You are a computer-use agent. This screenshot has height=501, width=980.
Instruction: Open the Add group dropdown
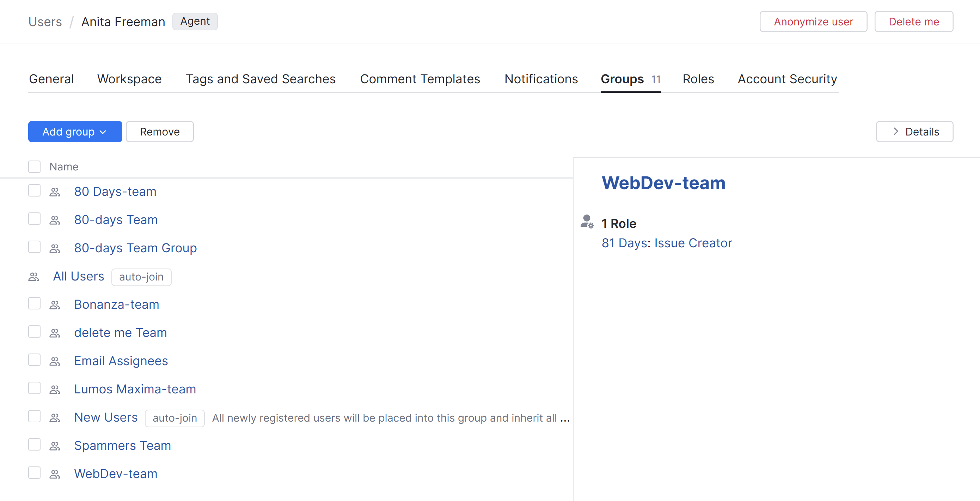[x=75, y=131]
